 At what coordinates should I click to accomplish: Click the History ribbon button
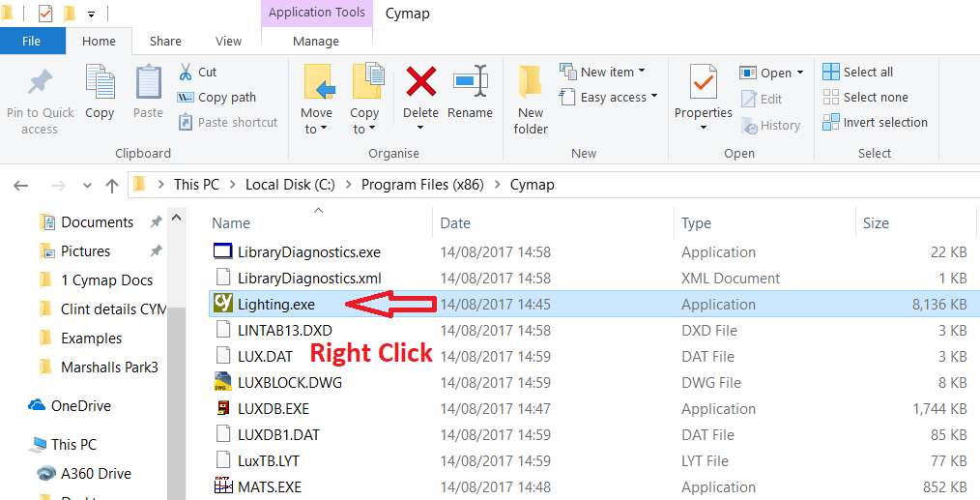(770, 125)
